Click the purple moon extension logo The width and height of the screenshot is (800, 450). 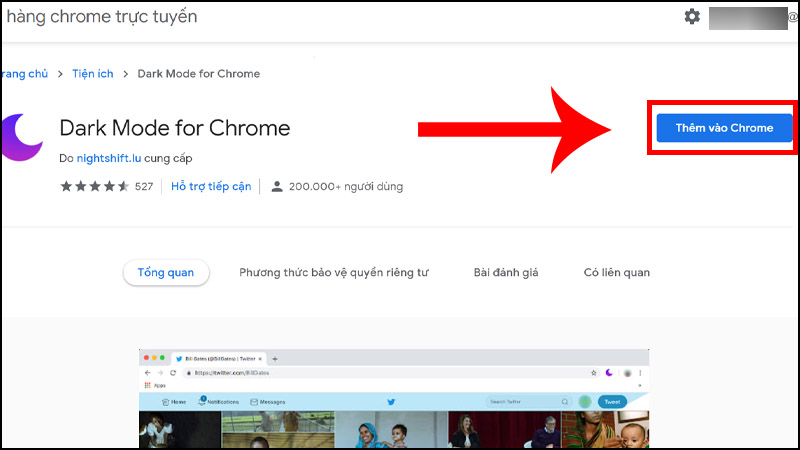(x=22, y=135)
